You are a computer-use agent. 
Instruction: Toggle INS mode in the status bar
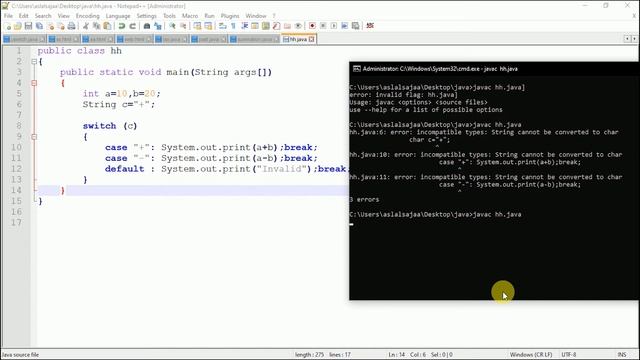[x=622, y=355]
